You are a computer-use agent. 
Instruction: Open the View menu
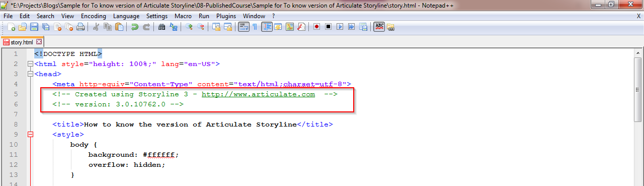68,16
